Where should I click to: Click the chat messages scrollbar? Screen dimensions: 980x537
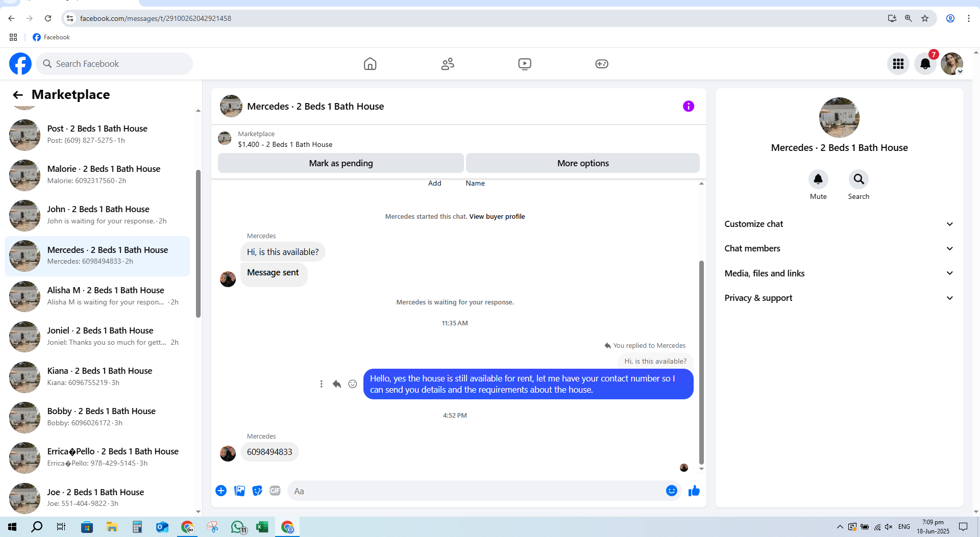[701, 363]
